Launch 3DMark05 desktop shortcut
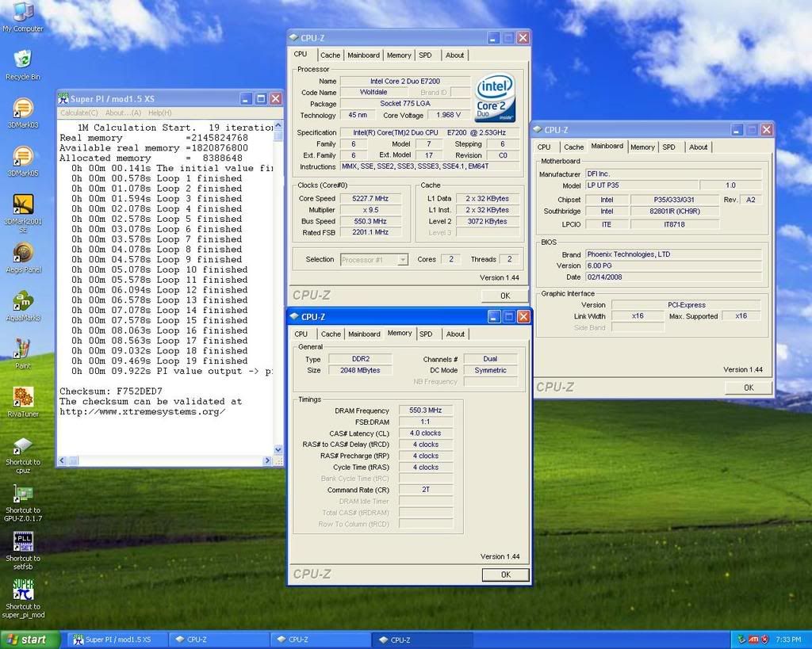The height and width of the screenshot is (649, 812). [x=23, y=162]
